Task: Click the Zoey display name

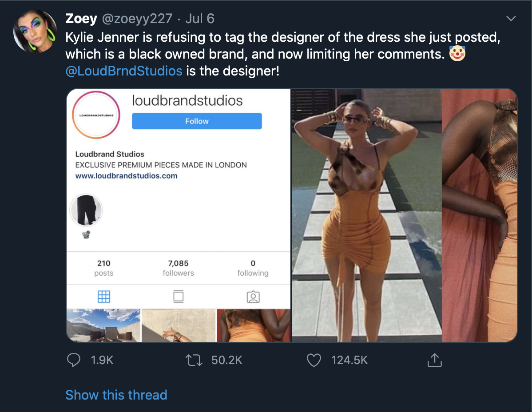Action: pyautogui.click(x=81, y=19)
